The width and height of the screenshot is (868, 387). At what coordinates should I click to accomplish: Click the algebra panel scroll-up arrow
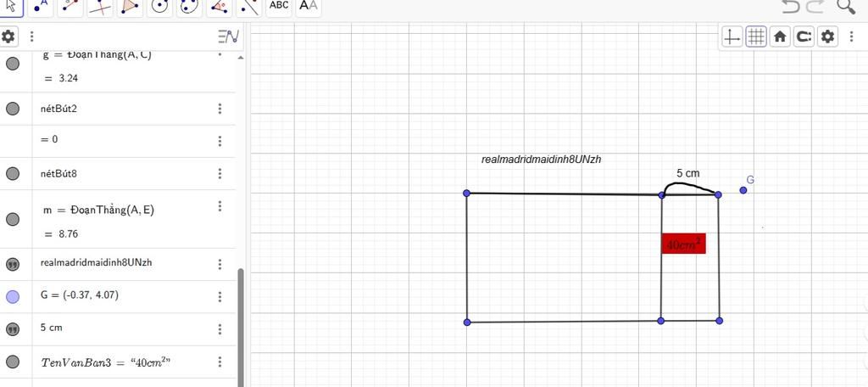(240, 58)
